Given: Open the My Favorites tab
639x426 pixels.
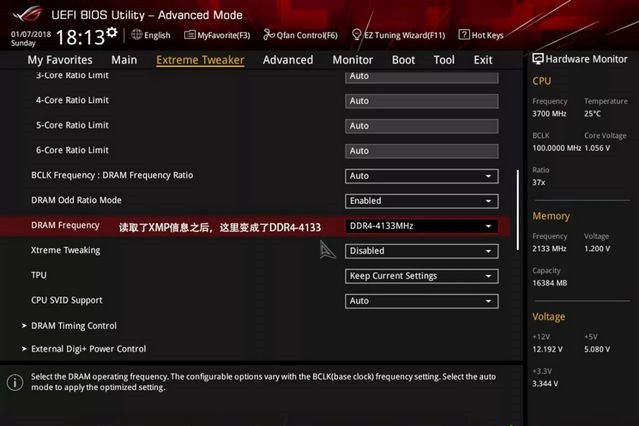Looking at the screenshot, I should pyautogui.click(x=60, y=60).
